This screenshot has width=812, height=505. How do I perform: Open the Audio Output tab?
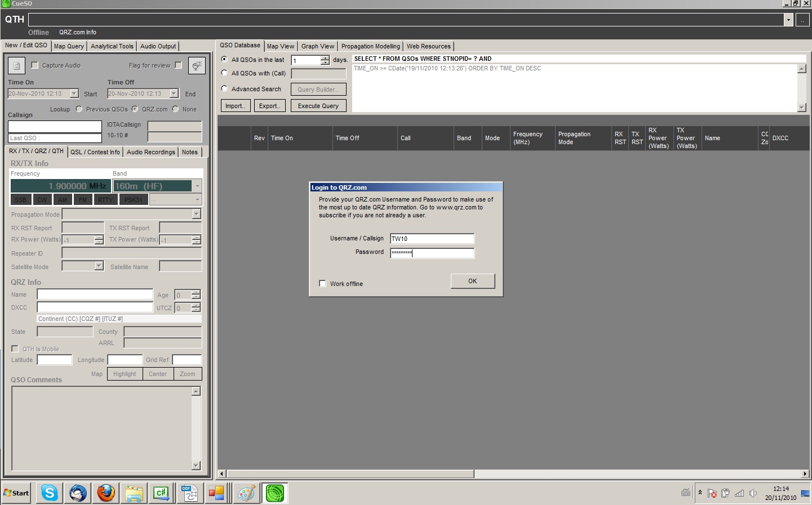158,46
